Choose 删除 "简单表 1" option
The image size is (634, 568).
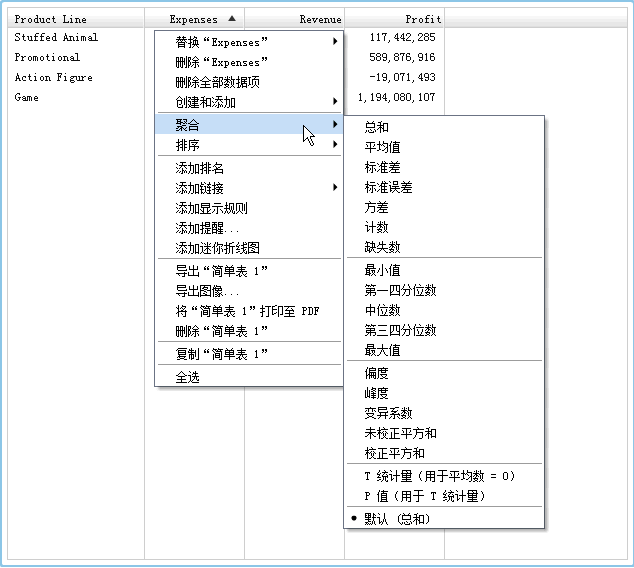tap(249, 331)
